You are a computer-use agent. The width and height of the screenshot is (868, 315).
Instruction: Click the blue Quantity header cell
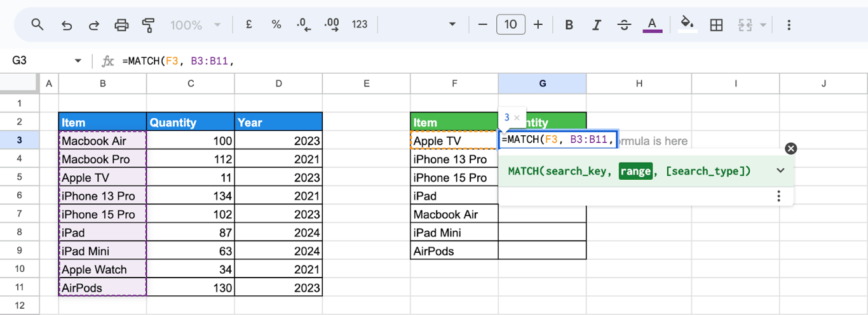click(x=190, y=122)
